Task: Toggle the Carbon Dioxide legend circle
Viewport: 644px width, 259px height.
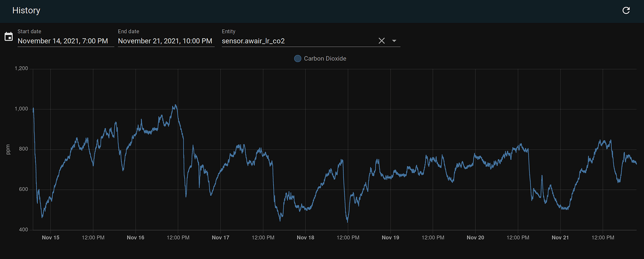Action: (297, 59)
